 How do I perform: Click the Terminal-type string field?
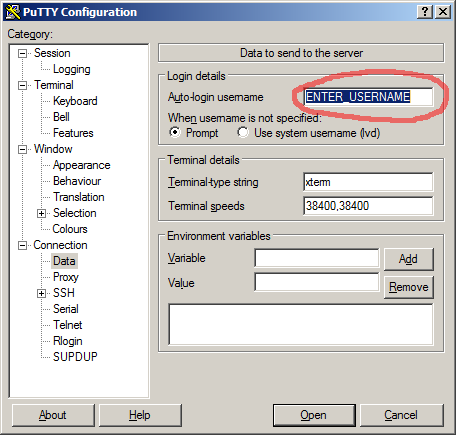pos(368,182)
